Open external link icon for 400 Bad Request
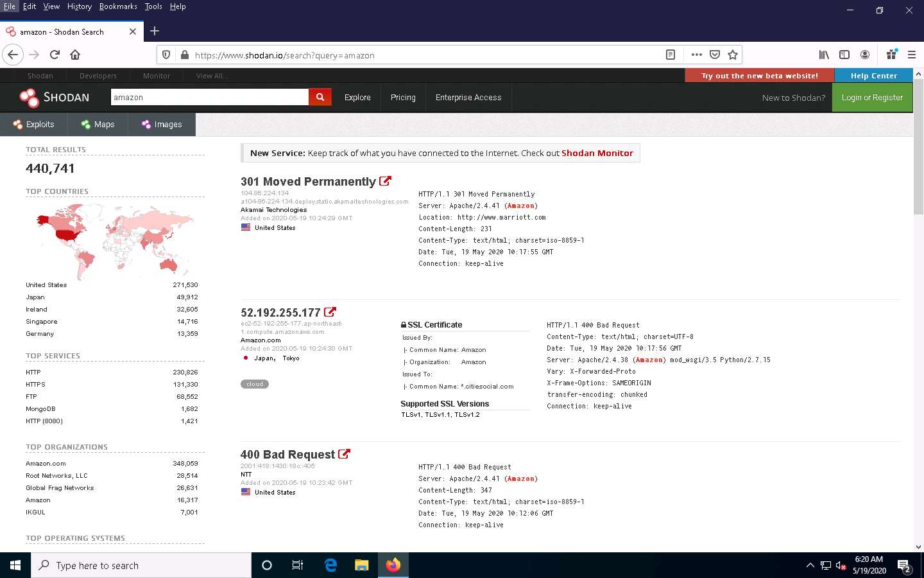924x578 pixels. [x=344, y=454]
